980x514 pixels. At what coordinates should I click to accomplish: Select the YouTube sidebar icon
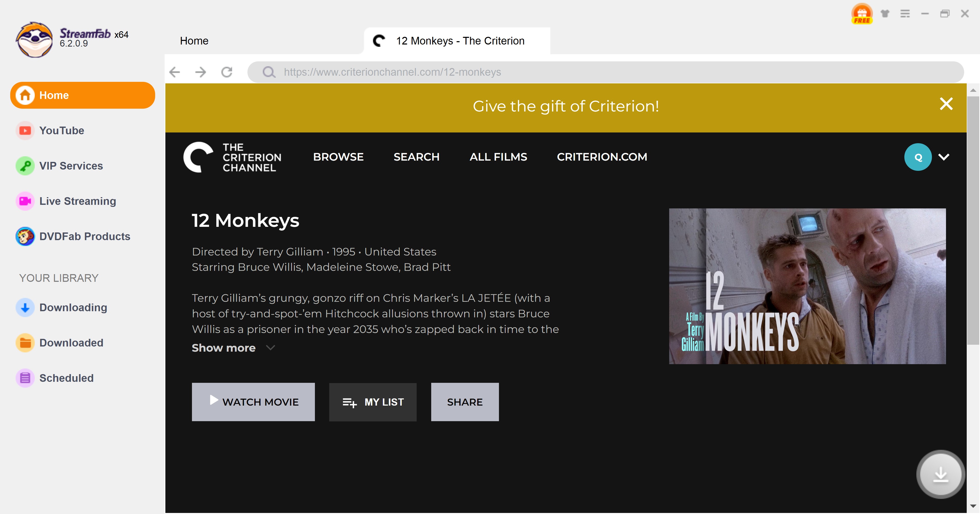[x=25, y=130]
